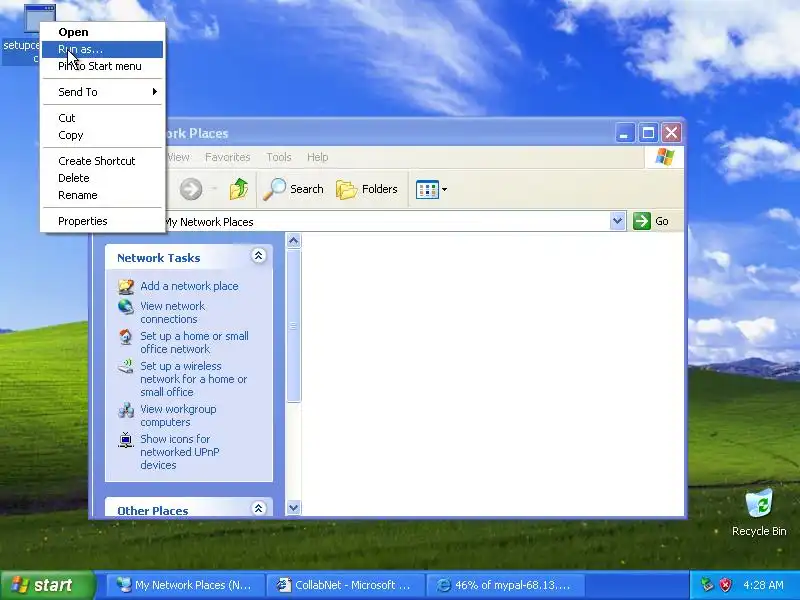The height and width of the screenshot is (600, 800).
Task: Select Copy from the context menu
Action: 102,135
